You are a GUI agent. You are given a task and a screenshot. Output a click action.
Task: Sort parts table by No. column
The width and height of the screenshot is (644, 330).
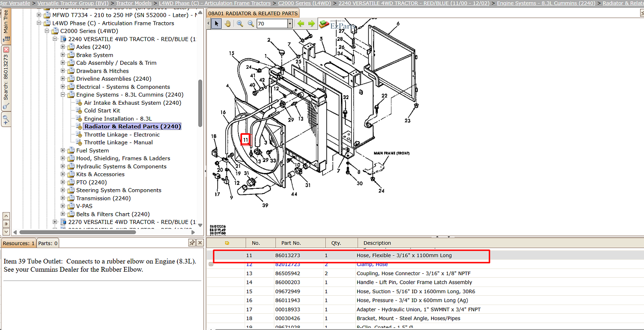pos(256,243)
